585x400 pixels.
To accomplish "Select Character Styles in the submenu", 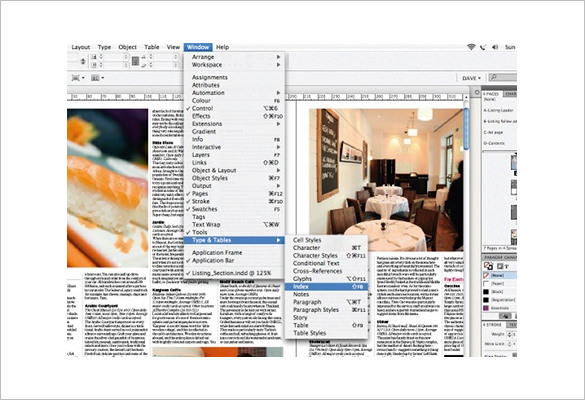I will [x=326, y=256].
